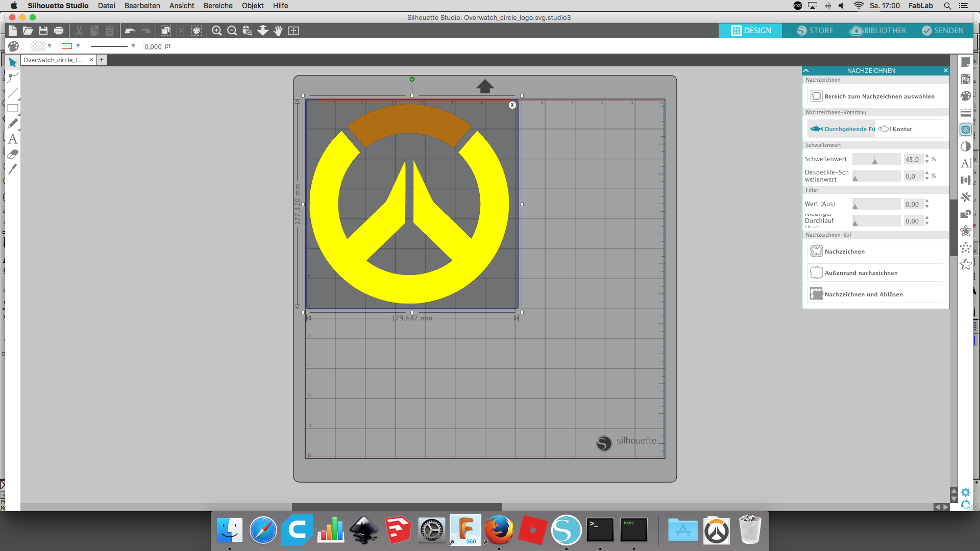980x551 pixels.
Task: Open the Bearbeiten menu
Action: point(142,6)
